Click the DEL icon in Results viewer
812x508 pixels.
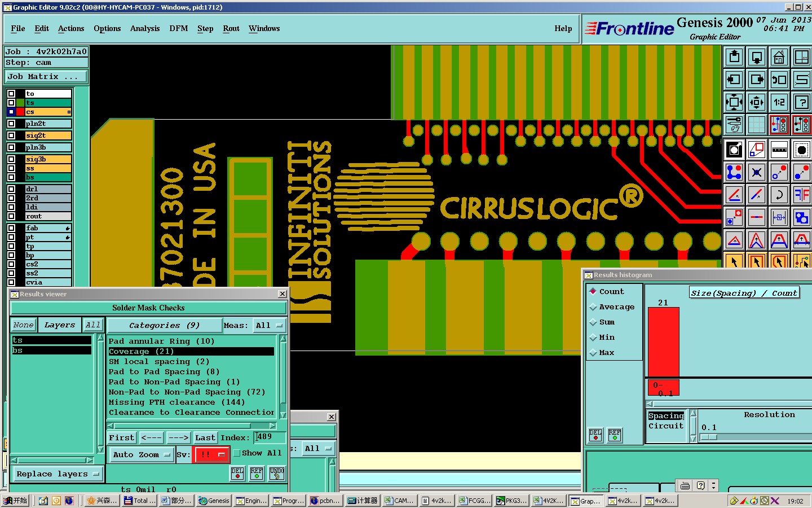click(237, 474)
